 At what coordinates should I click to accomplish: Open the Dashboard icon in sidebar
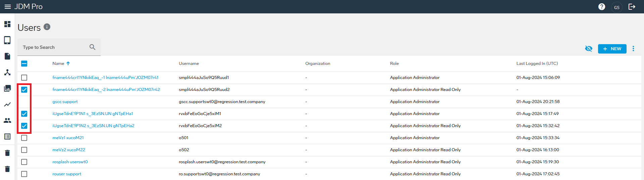[x=7, y=24]
